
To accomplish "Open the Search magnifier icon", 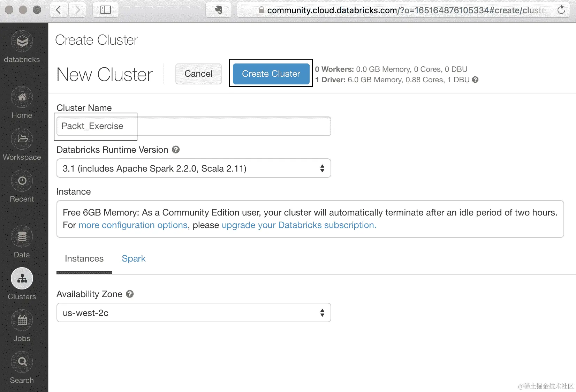I will point(22,362).
